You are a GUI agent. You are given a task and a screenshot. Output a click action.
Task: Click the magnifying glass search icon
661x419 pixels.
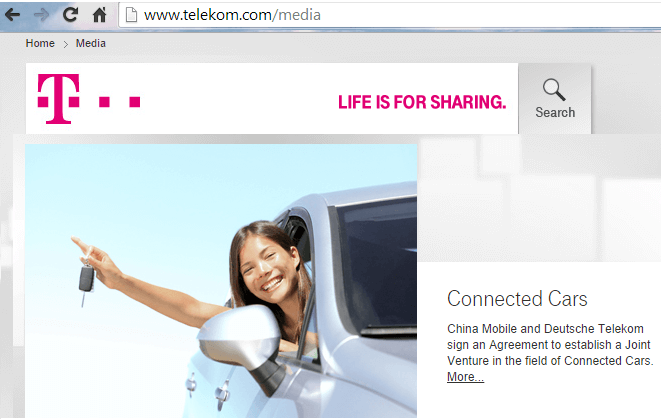click(554, 89)
